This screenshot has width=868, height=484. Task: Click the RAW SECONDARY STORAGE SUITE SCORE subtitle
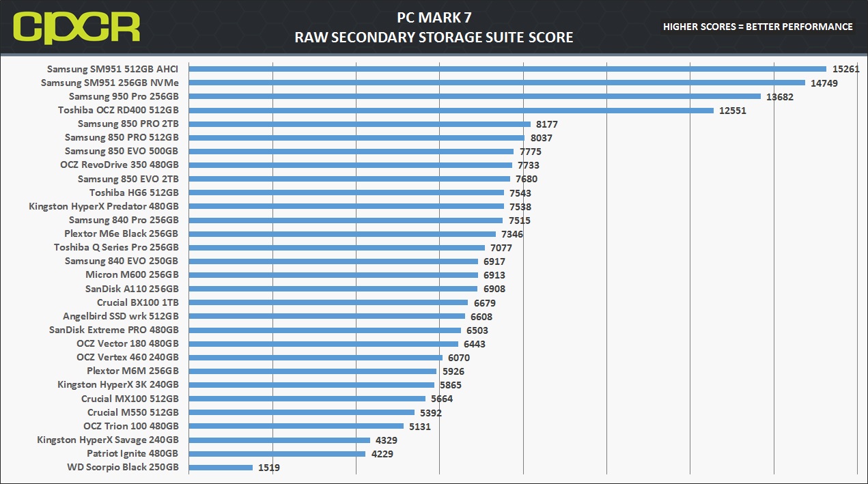[434, 38]
